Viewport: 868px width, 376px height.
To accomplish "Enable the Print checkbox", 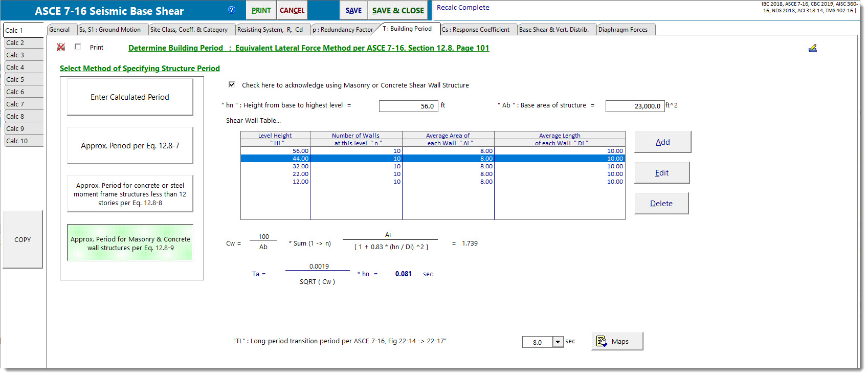I will 78,47.
